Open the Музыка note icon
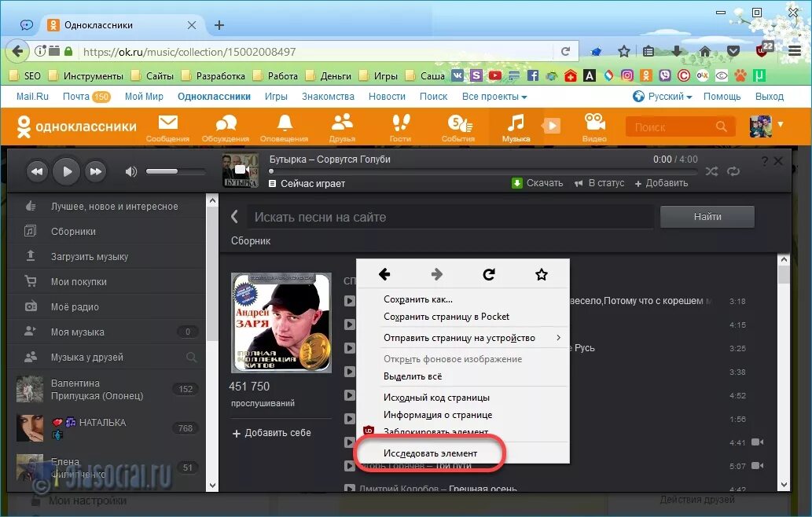Image resolution: width=812 pixels, height=517 pixels. click(x=516, y=127)
